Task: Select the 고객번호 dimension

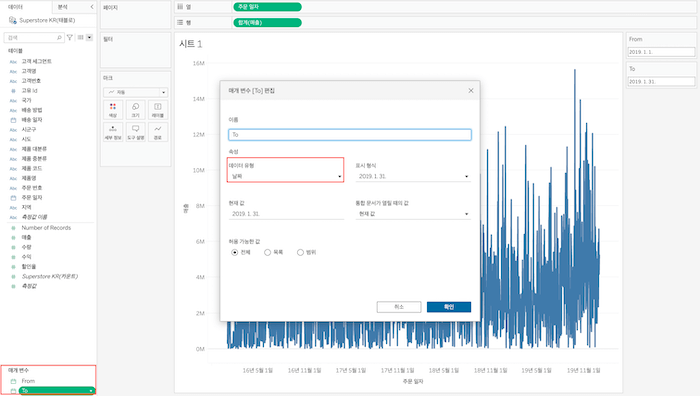Action: point(31,81)
